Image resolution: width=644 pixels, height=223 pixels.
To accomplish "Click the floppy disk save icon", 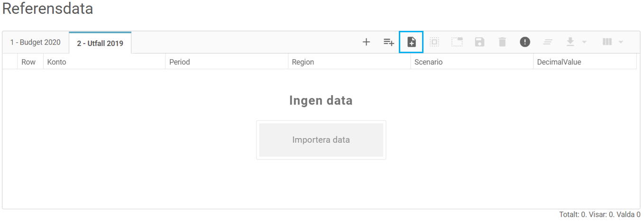I will [x=479, y=42].
